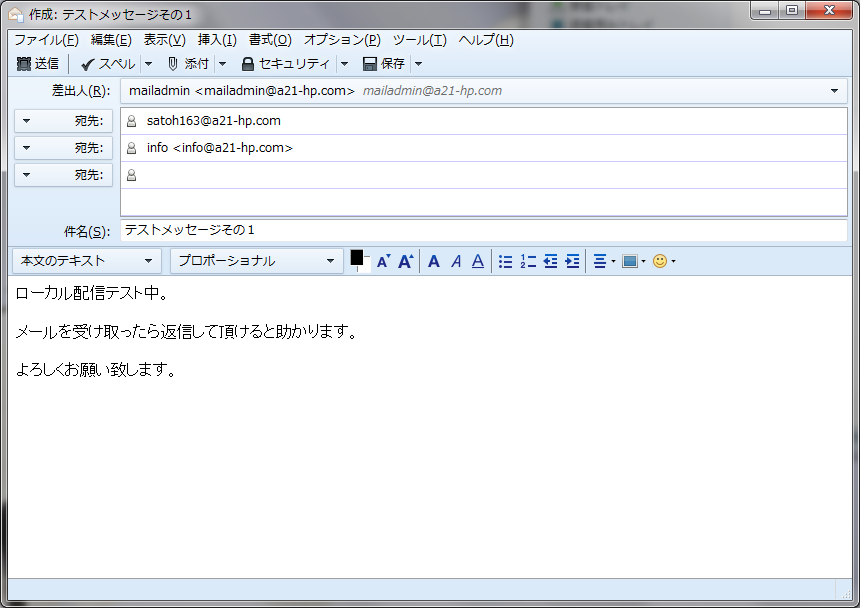Open the ヘルプ(H) menu
The image size is (860, 608).
point(486,39)
